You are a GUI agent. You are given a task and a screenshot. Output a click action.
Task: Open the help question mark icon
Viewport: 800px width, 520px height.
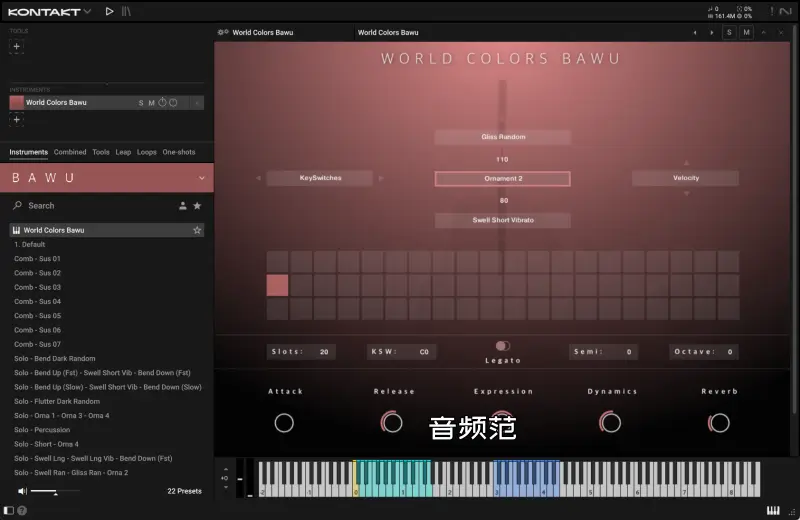tap(22, 510)
